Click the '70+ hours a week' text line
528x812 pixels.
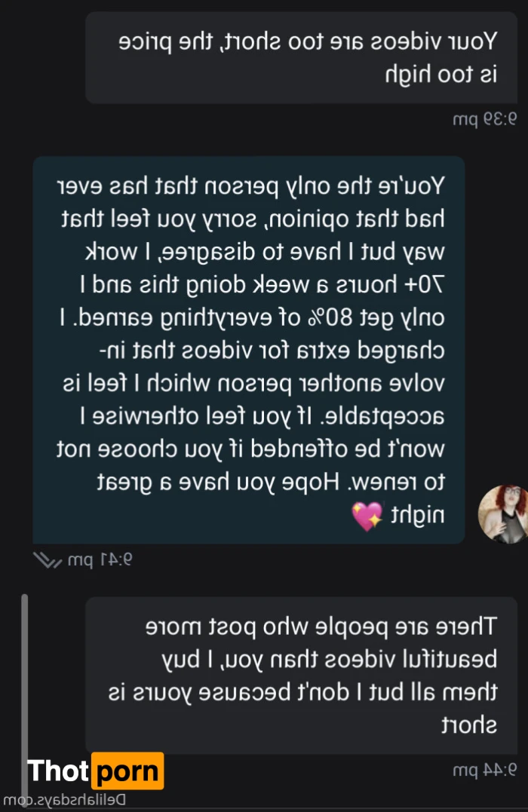(262, 285)
